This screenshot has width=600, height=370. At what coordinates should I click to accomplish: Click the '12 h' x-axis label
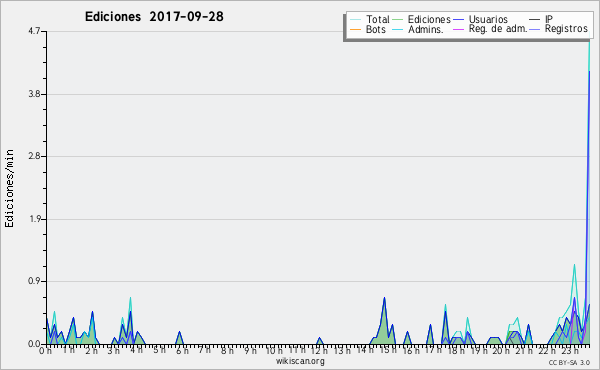(319, 350)
